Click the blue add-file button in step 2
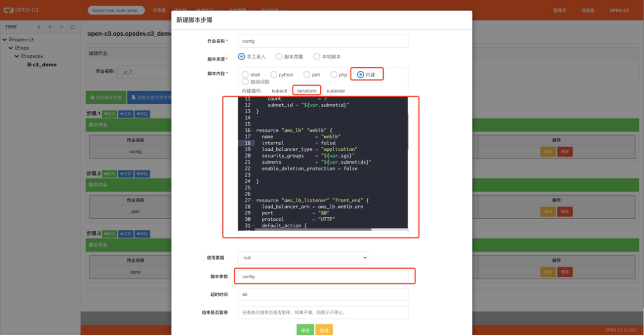Image resolution: width=644 pixels, height=335 pixels. point(126,174)
